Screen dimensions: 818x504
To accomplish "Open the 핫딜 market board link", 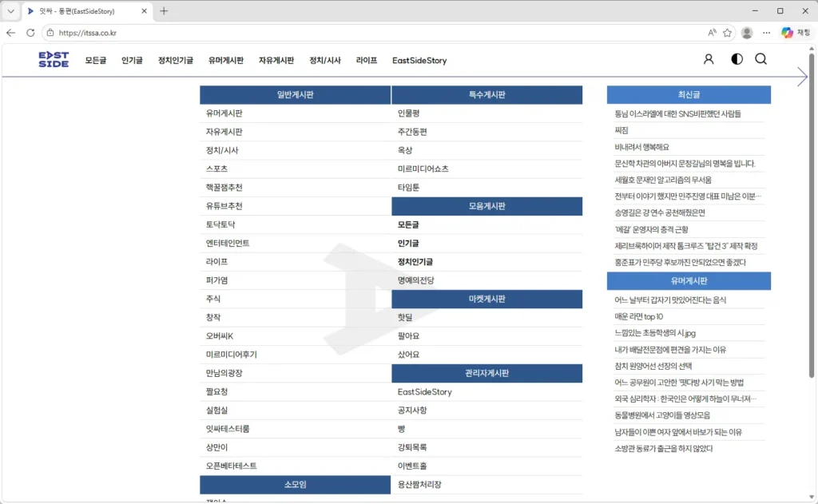I will (405, 317).
